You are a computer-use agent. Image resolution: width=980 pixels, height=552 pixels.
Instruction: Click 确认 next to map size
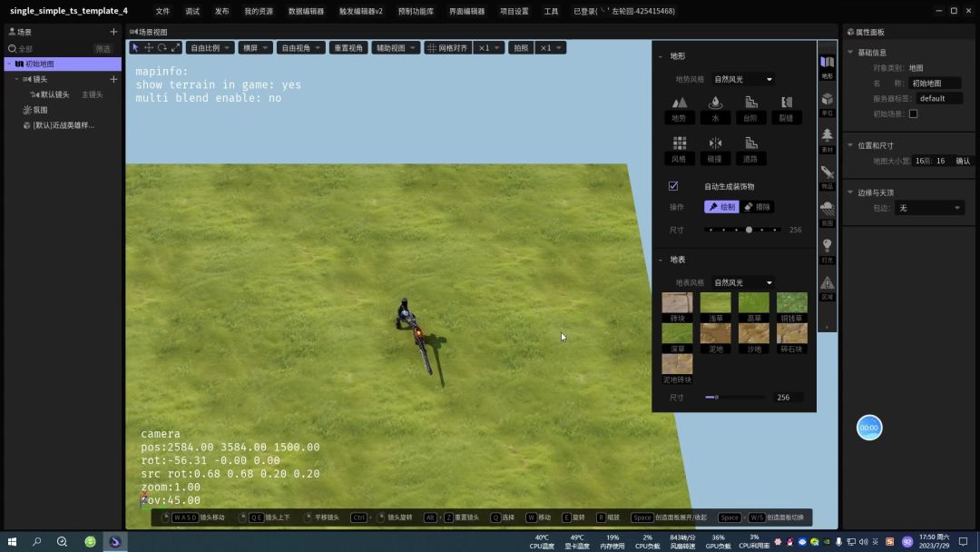pyautogui.click(x=963, y=161)
